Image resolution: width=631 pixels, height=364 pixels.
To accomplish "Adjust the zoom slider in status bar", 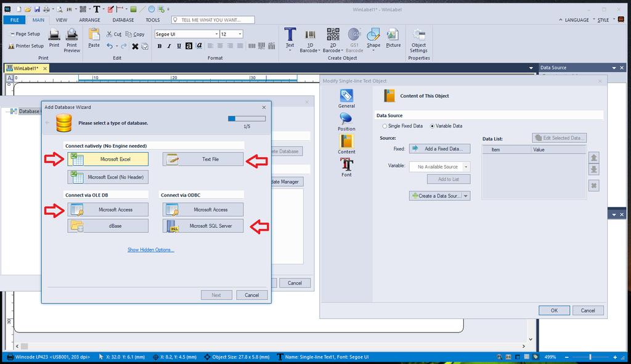I will (590, 357).
